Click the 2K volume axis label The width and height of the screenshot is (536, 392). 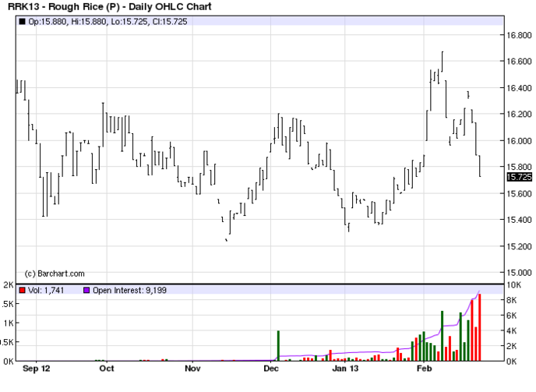(x=5, y=285)
